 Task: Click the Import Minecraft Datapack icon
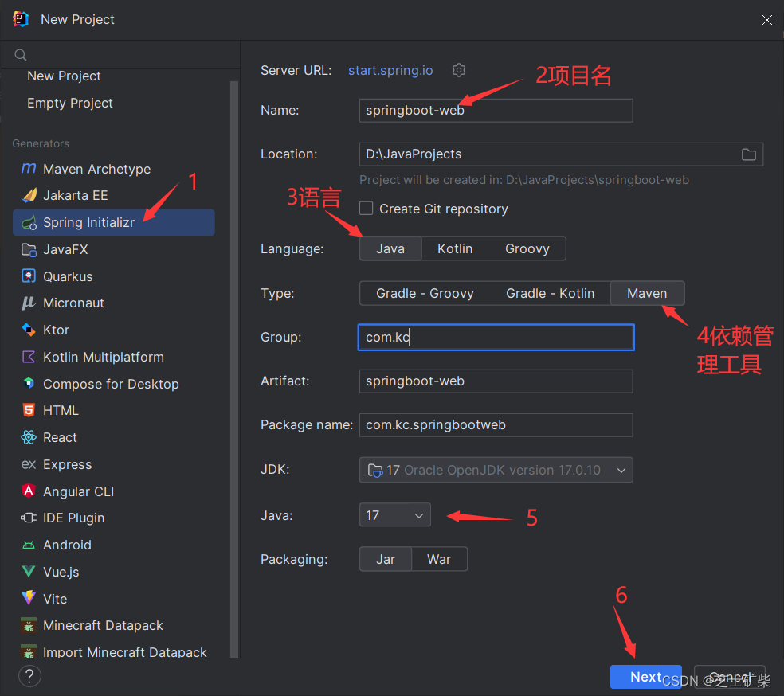(29, 651)
